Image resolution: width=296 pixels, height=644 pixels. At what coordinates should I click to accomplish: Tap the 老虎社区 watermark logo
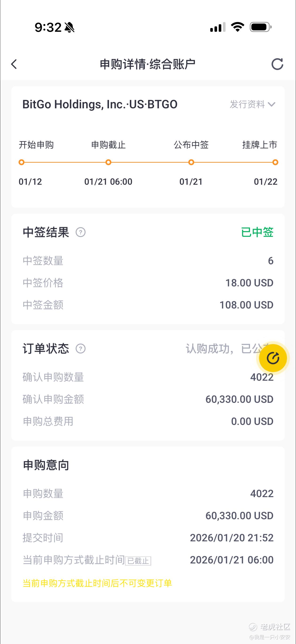[269, 627]
